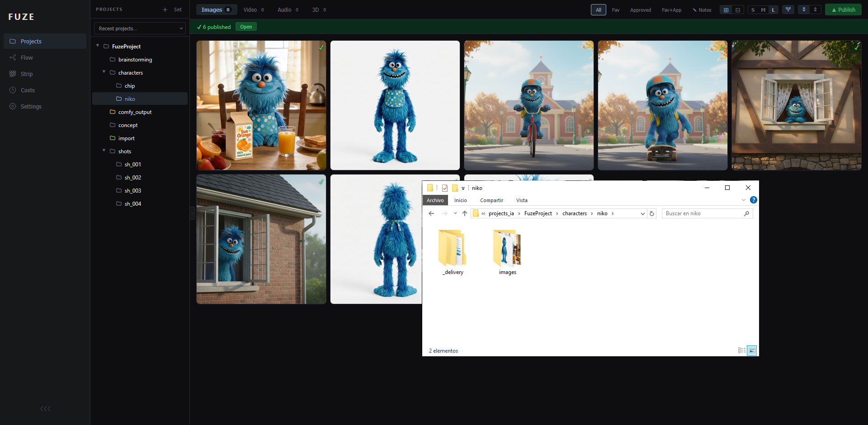
Task: Enable the Approved filter
Action: click(640, 10)
